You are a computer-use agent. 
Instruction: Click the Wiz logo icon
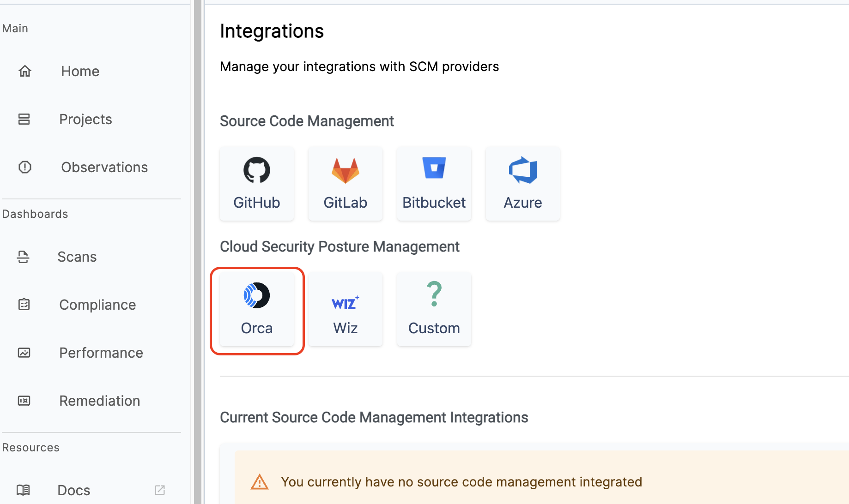pyautogui.click(x=346, y=303)
